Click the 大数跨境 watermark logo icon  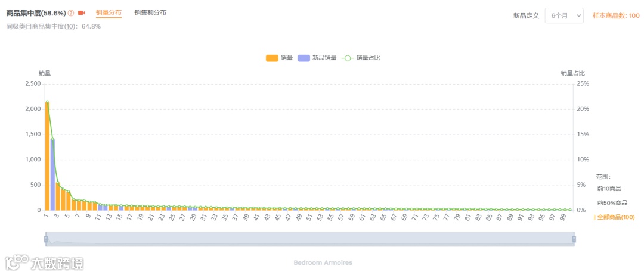16,262
